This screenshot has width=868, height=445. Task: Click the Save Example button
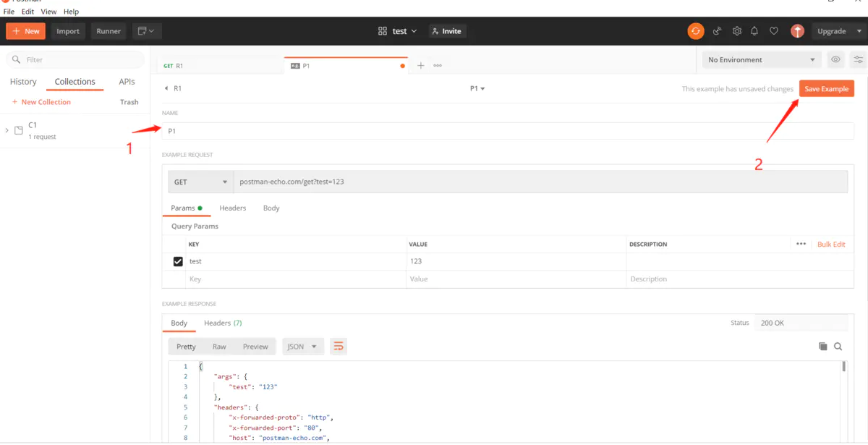tap(827, 88)
